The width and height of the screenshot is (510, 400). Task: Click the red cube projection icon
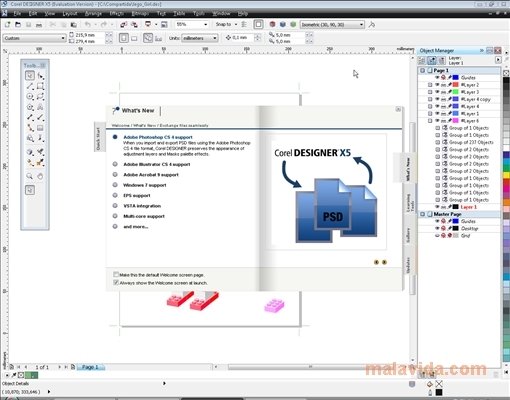[x=272, y=24]
